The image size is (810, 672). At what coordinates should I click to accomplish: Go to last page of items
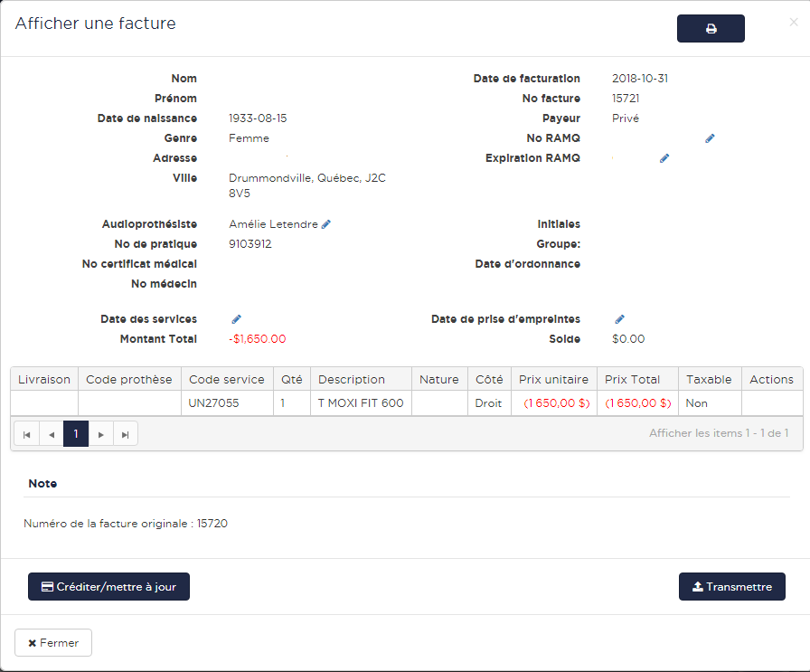pyautogui.click(x=126, y=434)
